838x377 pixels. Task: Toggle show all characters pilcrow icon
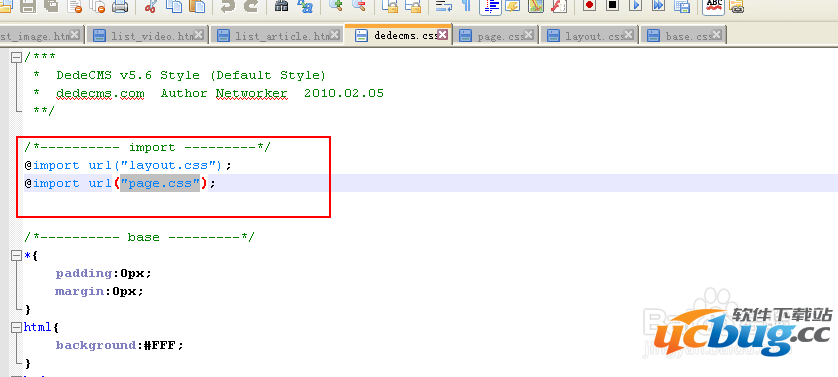(466, 6)
